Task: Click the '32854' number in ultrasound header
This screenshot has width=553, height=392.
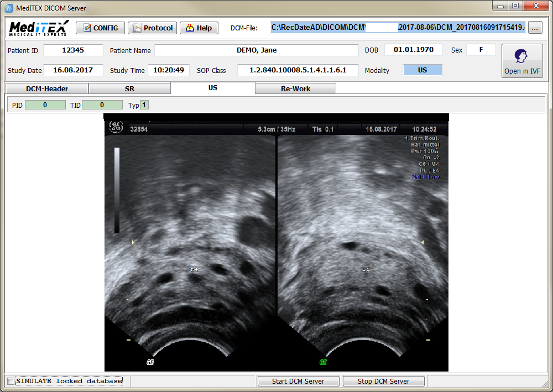Action: tap(139, 129)
